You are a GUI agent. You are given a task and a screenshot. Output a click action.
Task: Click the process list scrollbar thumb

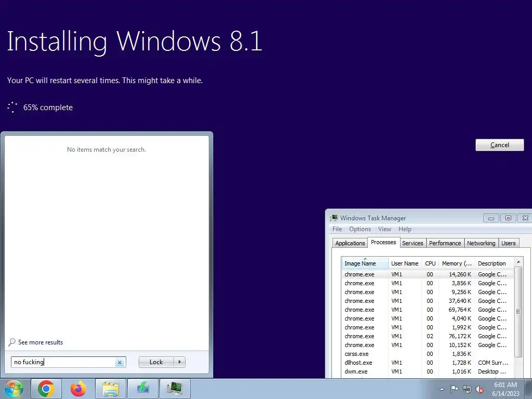518,312
